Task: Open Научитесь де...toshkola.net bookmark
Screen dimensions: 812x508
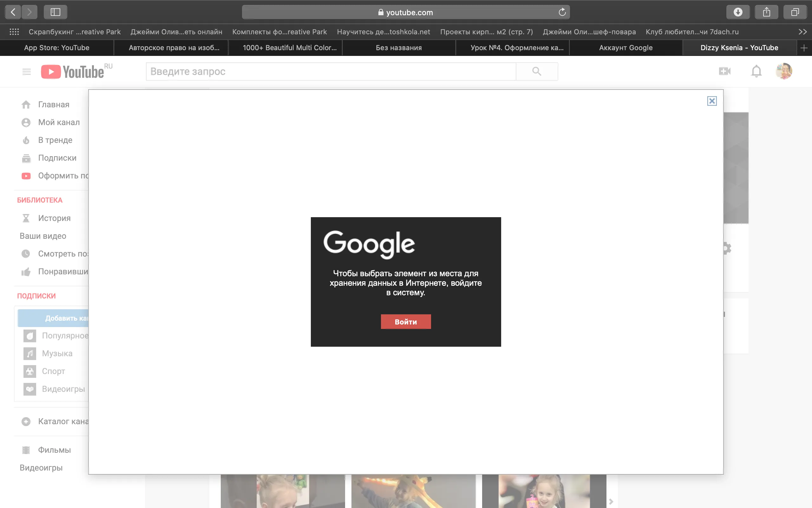Action: (383, 31)
